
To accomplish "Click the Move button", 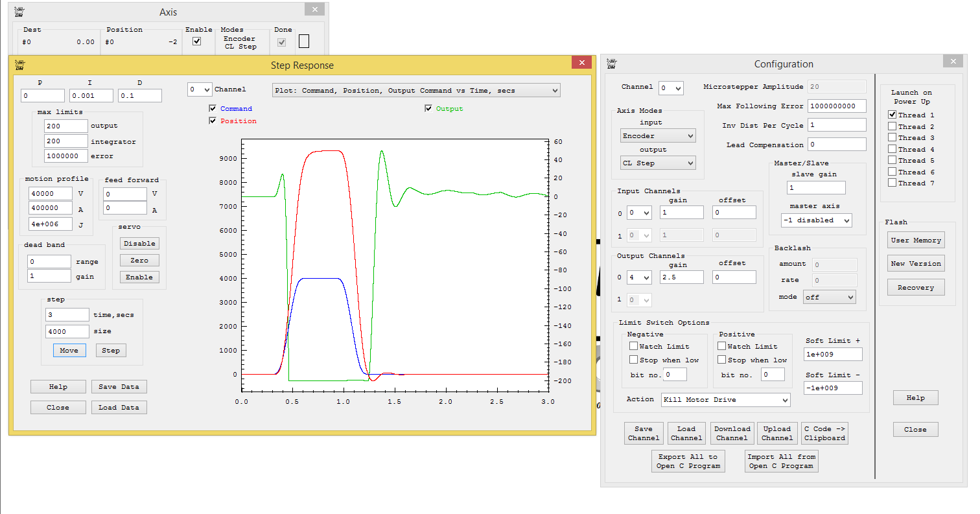I will tap(69, 351).
